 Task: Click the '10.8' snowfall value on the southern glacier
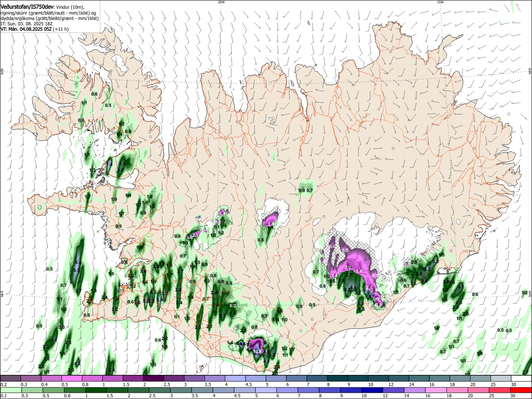(x=258, y=352)
